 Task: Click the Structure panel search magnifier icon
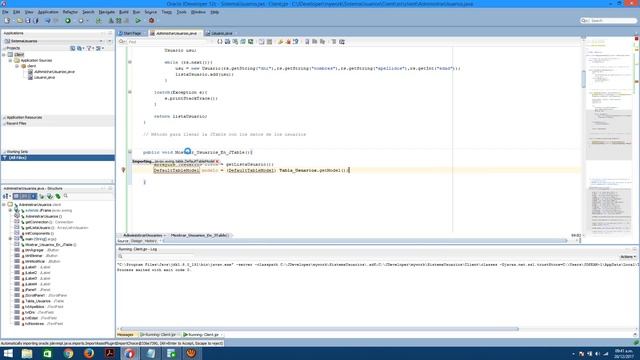pos(66,196)
